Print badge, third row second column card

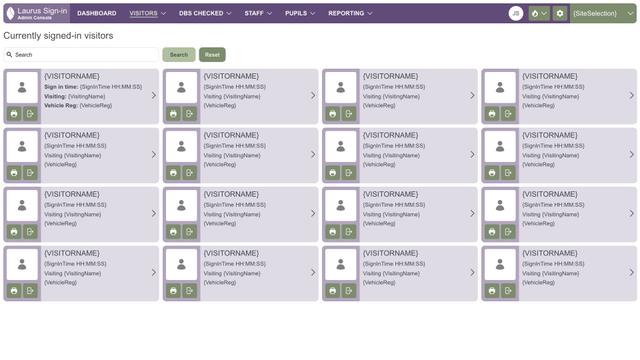(173, 232)
